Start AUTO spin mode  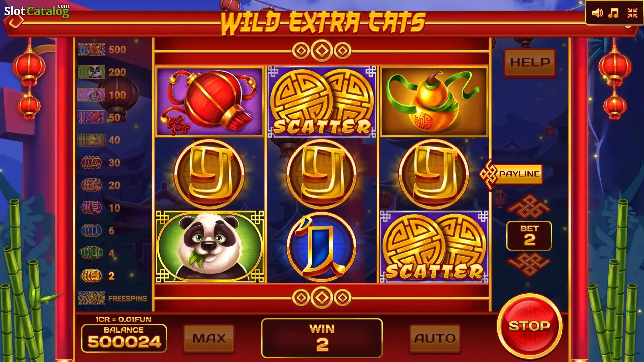click(435, 339)
